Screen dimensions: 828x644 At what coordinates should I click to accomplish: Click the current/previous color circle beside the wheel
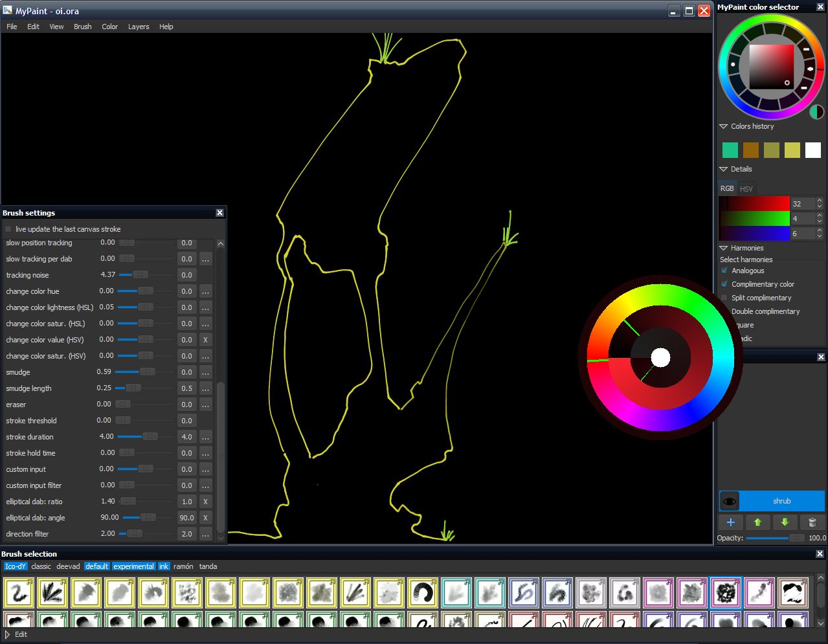(x=817, y=112)
